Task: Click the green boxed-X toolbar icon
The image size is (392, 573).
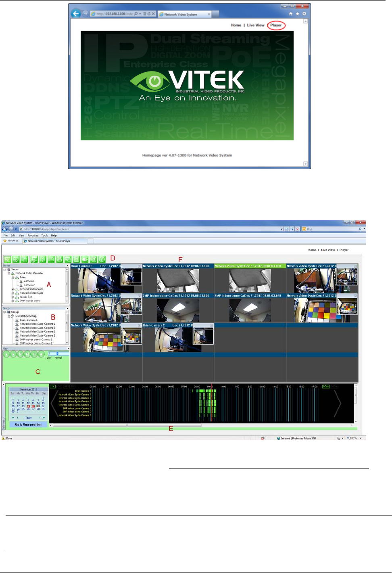Action: click(76, 259)
